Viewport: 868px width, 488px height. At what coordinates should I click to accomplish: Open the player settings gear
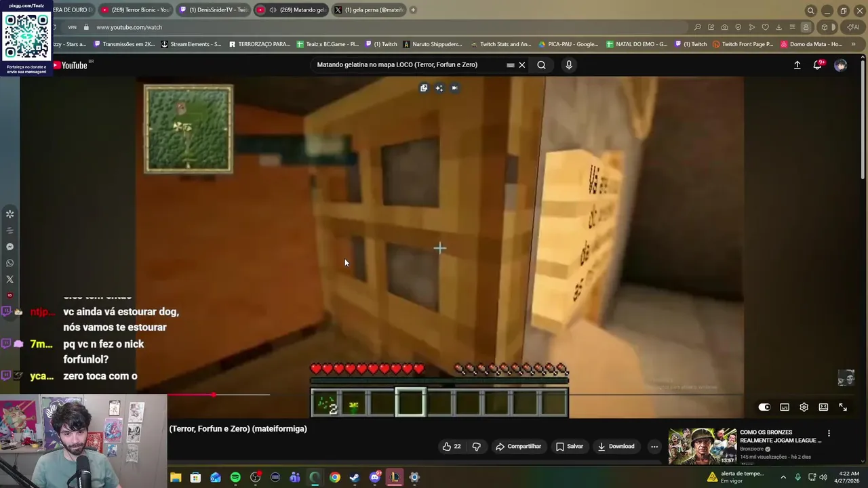tap(804, 407)
